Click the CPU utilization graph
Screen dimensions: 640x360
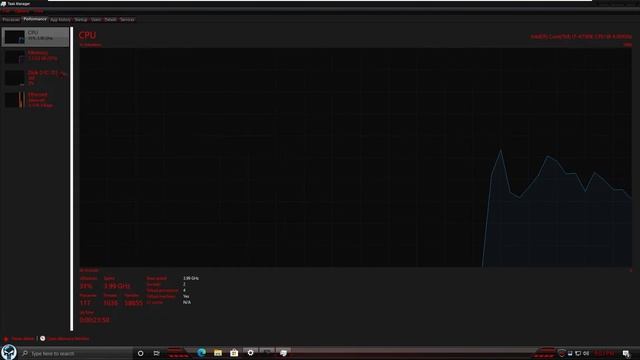356,158
